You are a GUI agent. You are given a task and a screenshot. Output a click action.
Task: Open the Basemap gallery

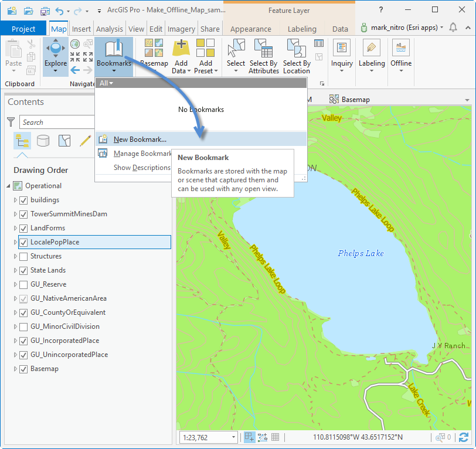click(154, 56)
